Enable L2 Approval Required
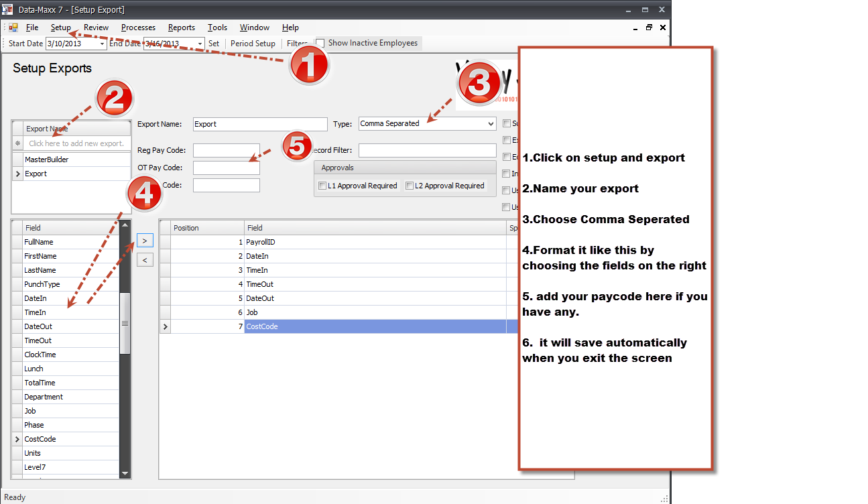 point(410,186)
